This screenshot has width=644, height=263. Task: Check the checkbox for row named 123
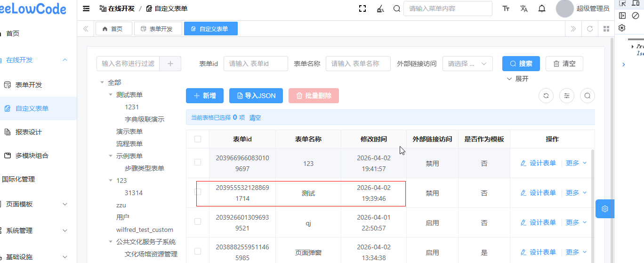click(x=198, y=162)
